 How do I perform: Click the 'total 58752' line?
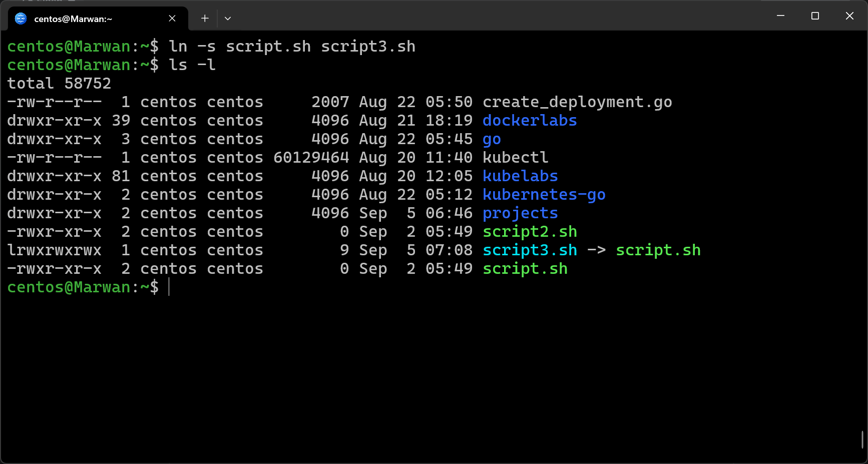[59, 84]
